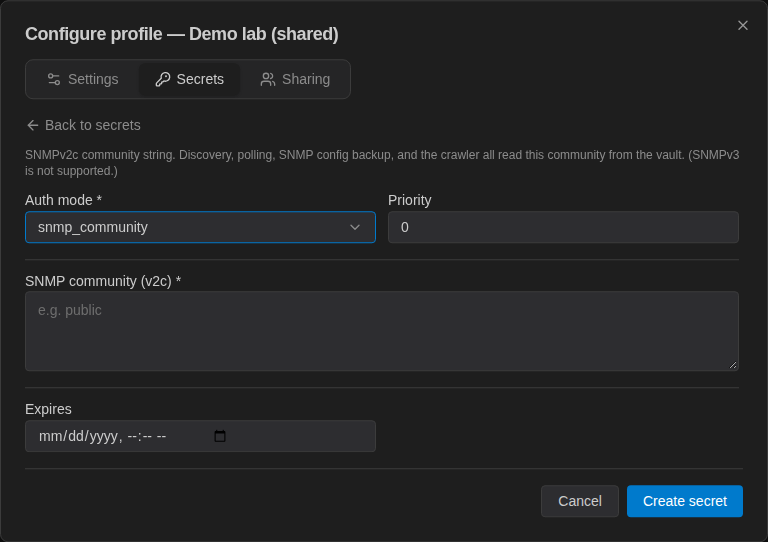Click the Cancel button
The image size is (768, 542).
tap(580, 501)
